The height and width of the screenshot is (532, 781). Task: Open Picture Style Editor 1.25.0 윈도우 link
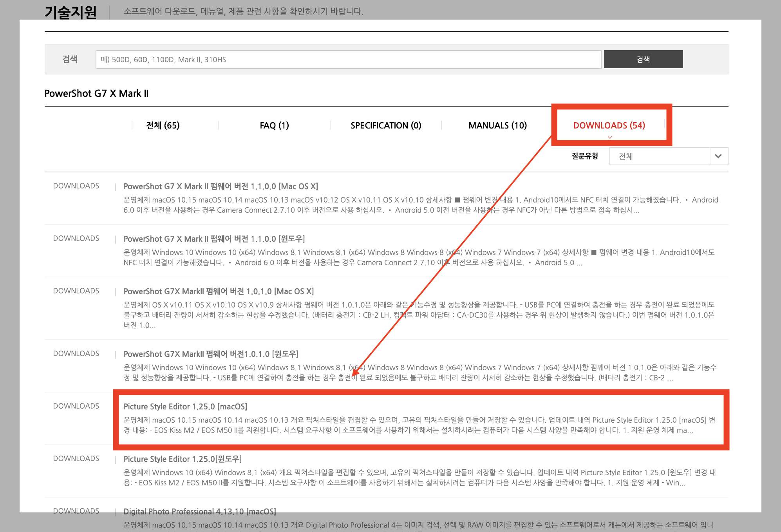pos(183,459)
